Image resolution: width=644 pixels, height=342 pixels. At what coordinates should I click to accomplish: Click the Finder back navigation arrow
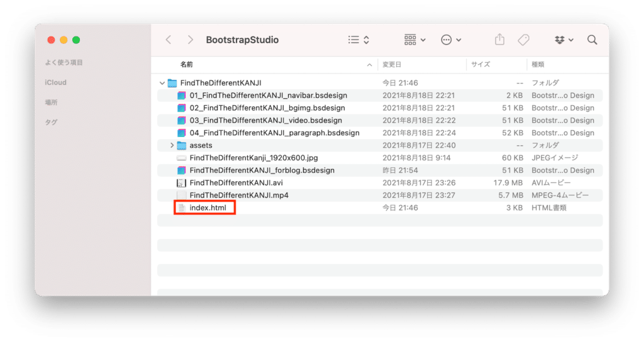pyautogui.click(x=169, y=40)
